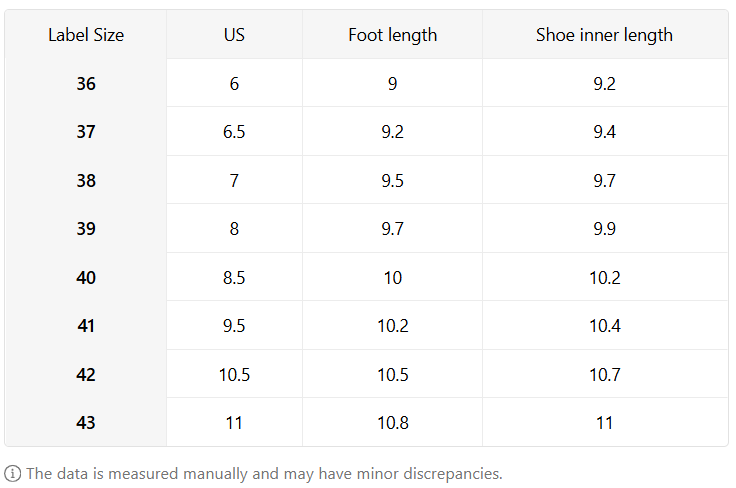Select label size 40 row header
The image size is (736, 488).
pos(86,278)
